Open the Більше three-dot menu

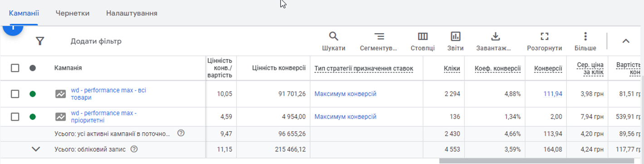[x=585, y=37]
